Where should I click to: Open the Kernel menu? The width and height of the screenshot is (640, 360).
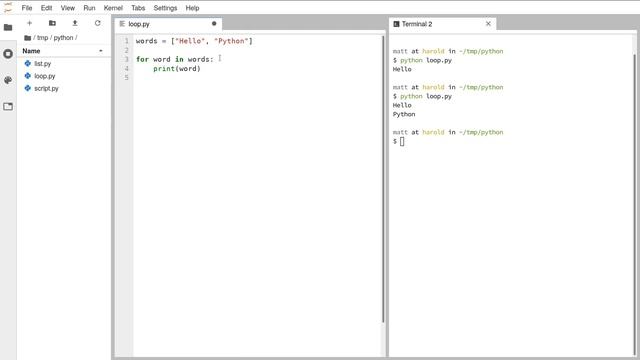pyautogui.click(x=113, y=8)
